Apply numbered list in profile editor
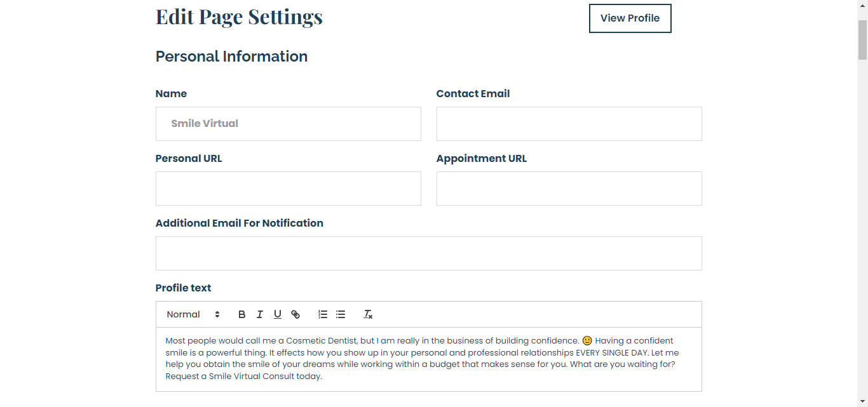Screen dimensions: 868x407 [323, 314]
